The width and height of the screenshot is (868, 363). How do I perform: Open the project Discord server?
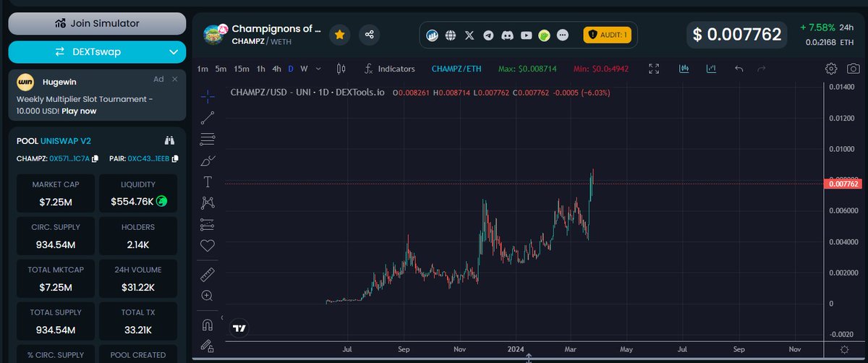pos(507,35)
